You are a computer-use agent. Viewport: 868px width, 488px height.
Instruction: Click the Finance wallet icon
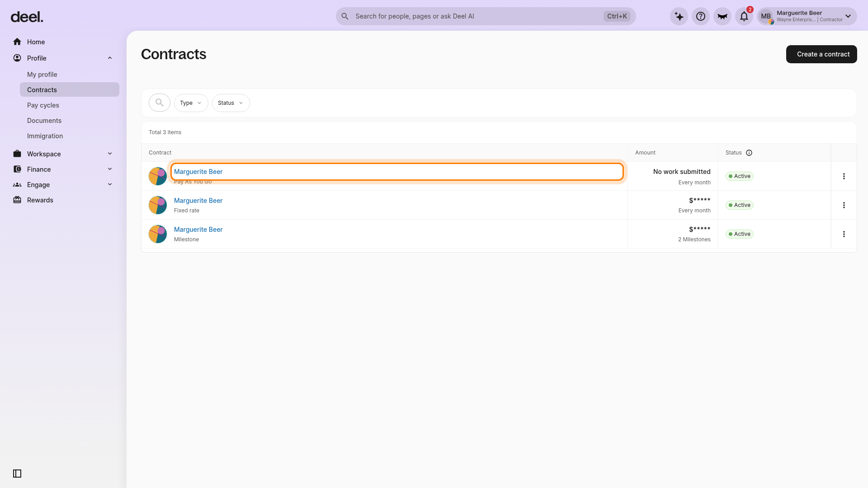click(17, 169)
